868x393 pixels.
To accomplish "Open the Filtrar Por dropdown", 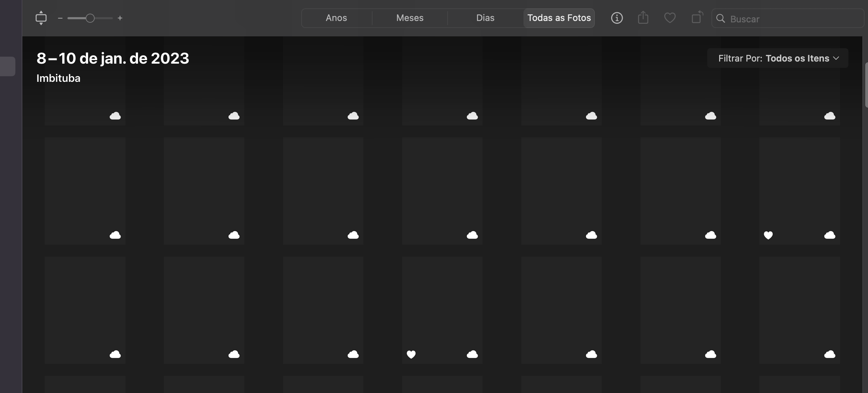I will [x=778, y=58].
